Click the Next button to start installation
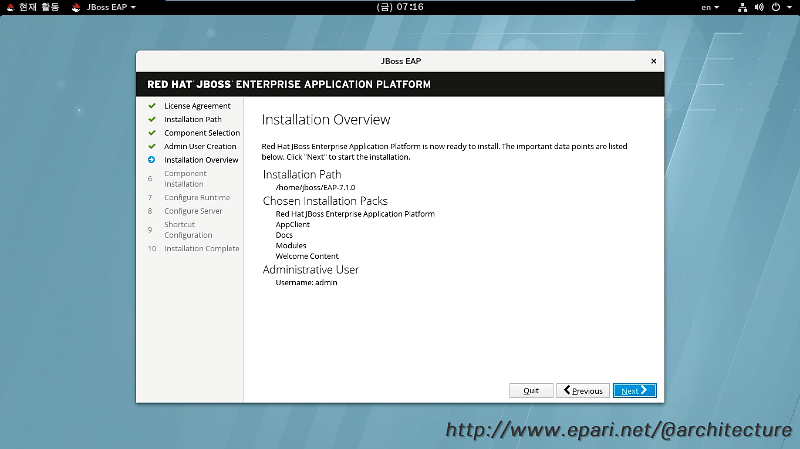This screenshot has width=800, height=449. [x=635, y=390]
